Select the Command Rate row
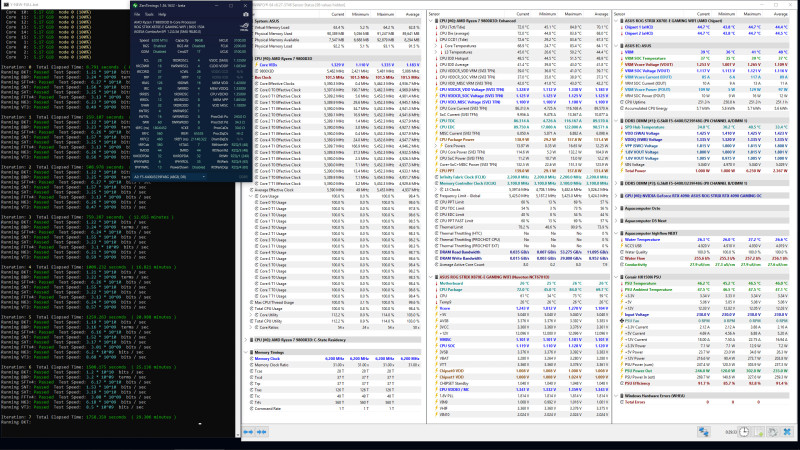 (334, 409)
